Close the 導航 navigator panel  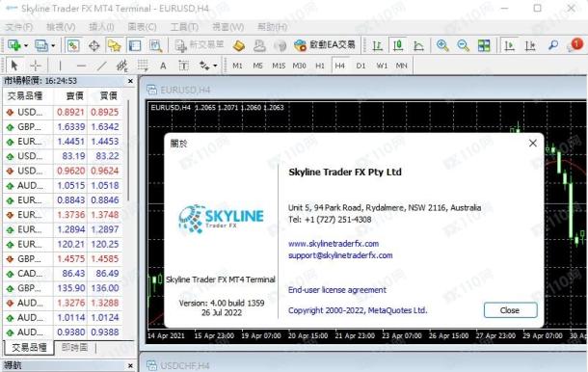point(130,365)
